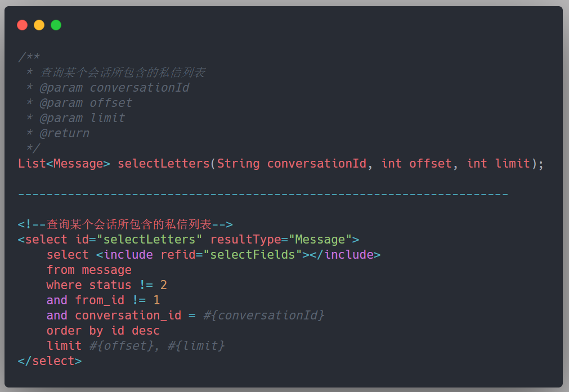Click the yellow minimize window dot
This screenshot has height=392, width=569.
39,25
